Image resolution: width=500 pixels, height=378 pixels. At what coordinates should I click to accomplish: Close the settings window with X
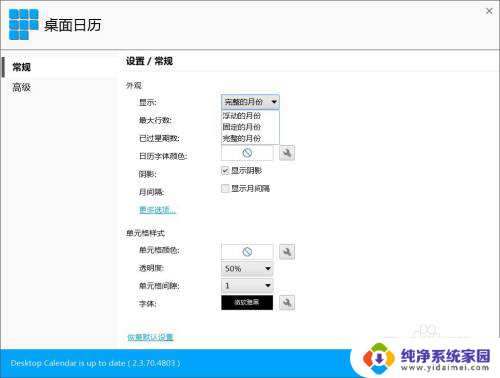click(x=489, y=11)
